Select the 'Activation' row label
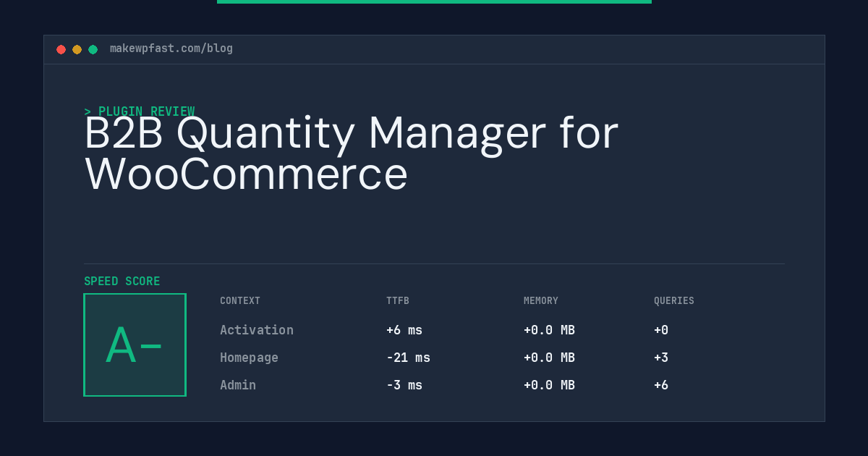 point(257,330)
